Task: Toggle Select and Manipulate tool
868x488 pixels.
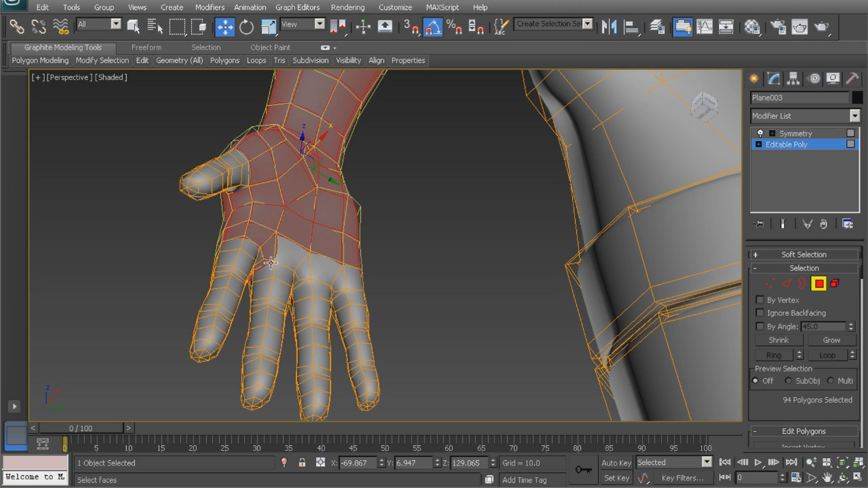Action: pos(363,26)
